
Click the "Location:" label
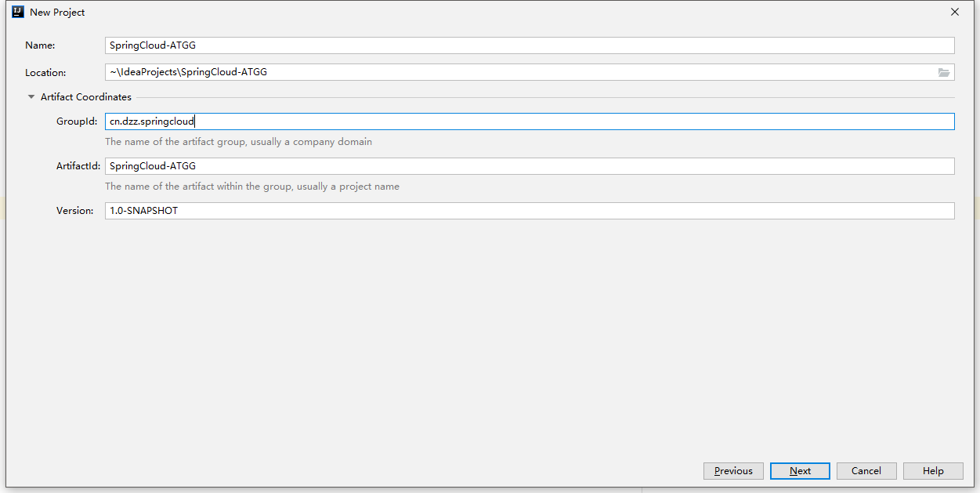45,73
